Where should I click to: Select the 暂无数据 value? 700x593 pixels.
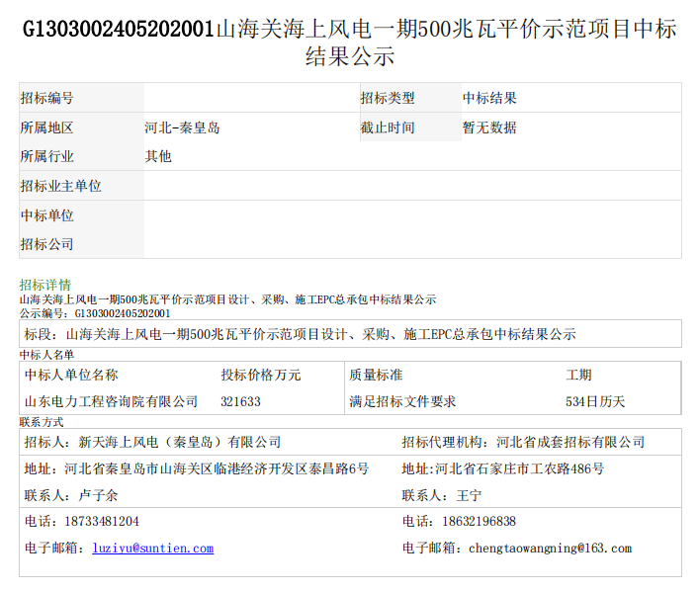click(x=489, y=127)
